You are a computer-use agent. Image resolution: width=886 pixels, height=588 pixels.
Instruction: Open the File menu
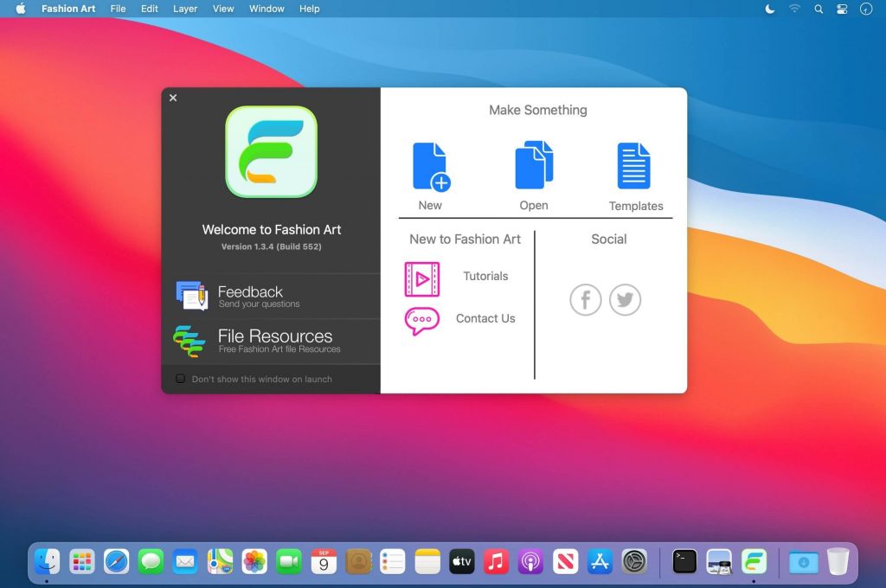point(118,9)
